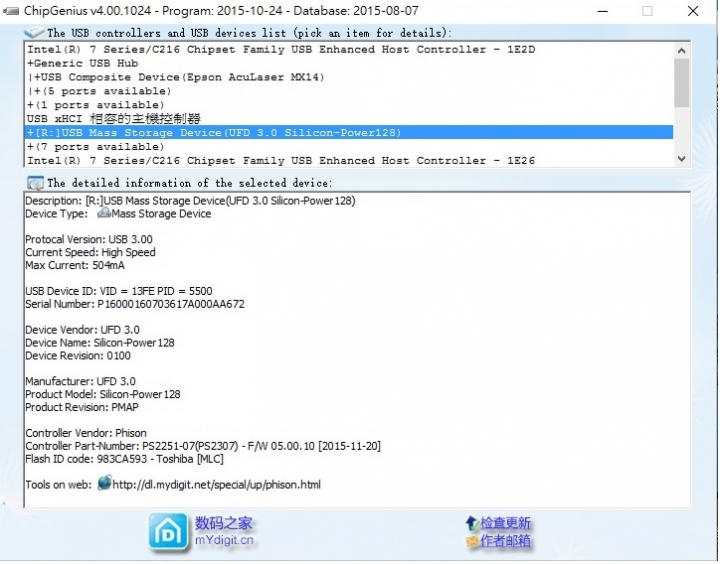Viewport: 720px width, 564px height.
Task: Click the check update arrow icon
Action: (472, 523)
